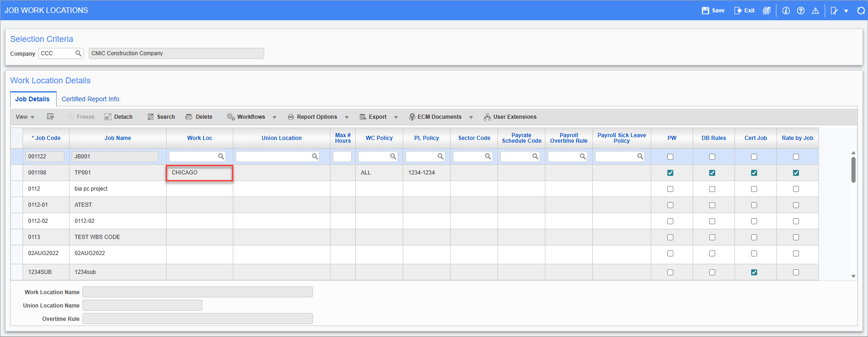Open Payroll Overtime Rule lookup magnifier
Image resolution: width=868 pixels, height=337 pixels.
[x=583, y=157]
